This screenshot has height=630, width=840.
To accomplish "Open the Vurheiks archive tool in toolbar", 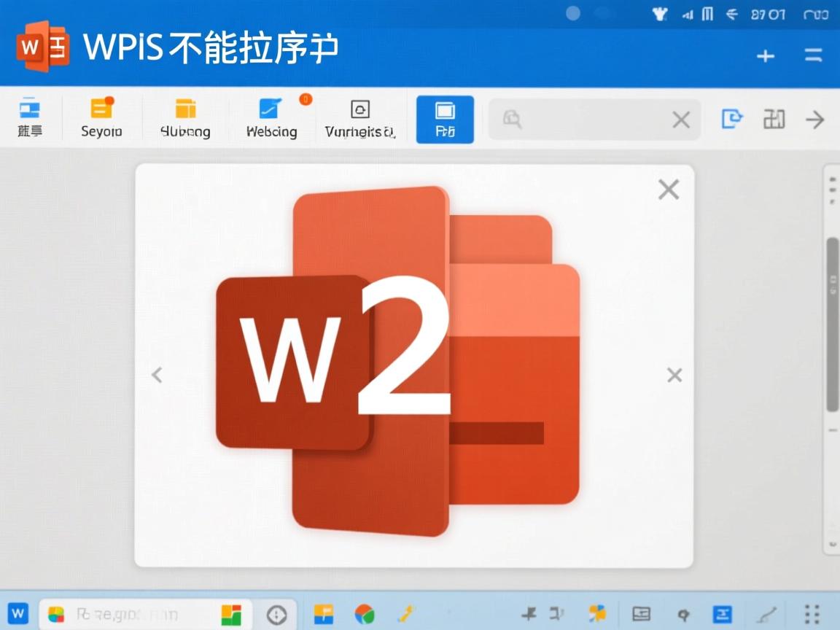I will [x=359, y=117].
